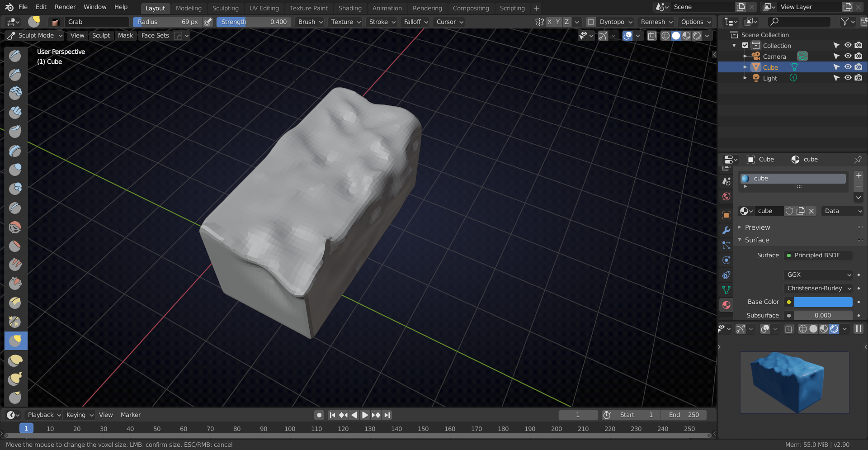This screenshot has width=868, height=450.
Task: Click the brush Radius slider
Action: (168, 22)
